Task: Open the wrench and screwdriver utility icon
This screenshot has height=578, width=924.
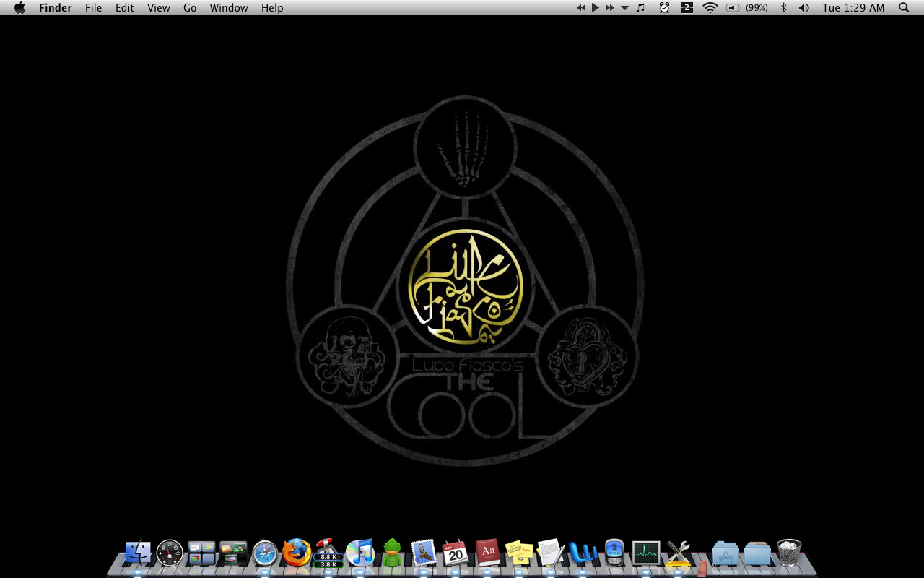Action: [x=678, y=553]
